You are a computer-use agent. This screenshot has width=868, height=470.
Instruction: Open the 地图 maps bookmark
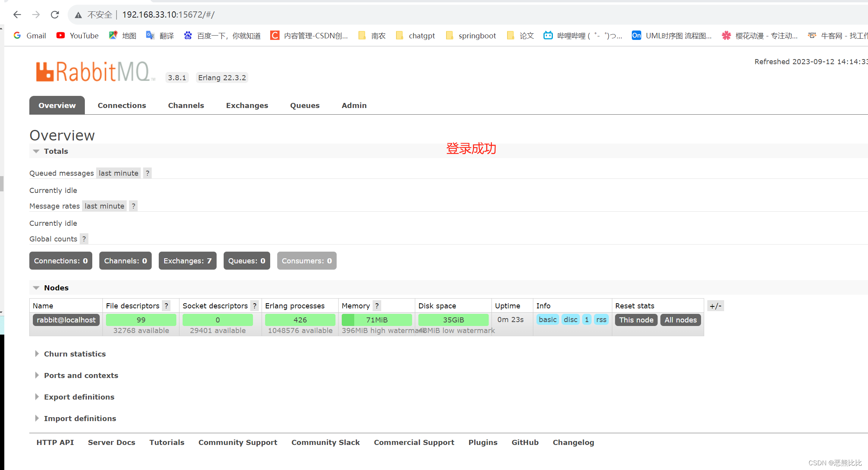coord(122,36)
